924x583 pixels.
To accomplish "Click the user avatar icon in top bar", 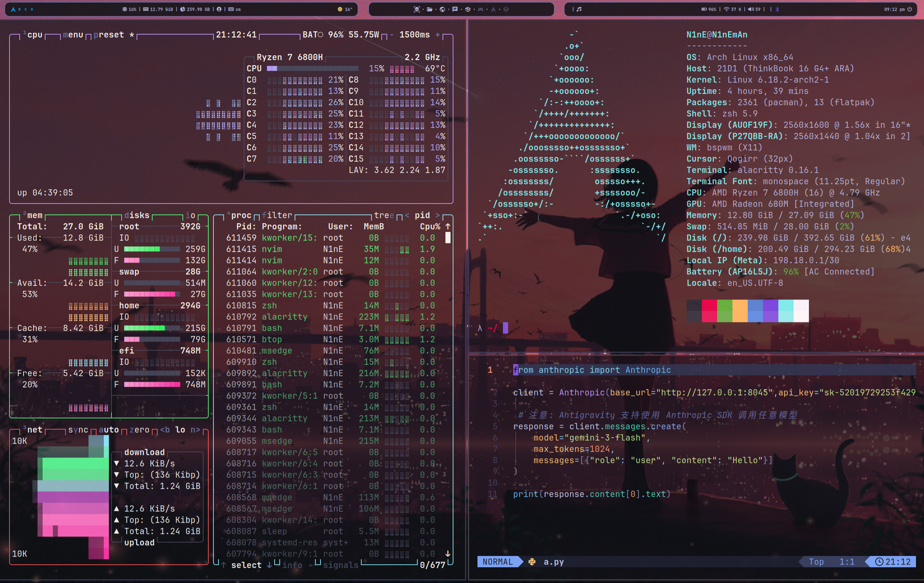I will point(219,9).
